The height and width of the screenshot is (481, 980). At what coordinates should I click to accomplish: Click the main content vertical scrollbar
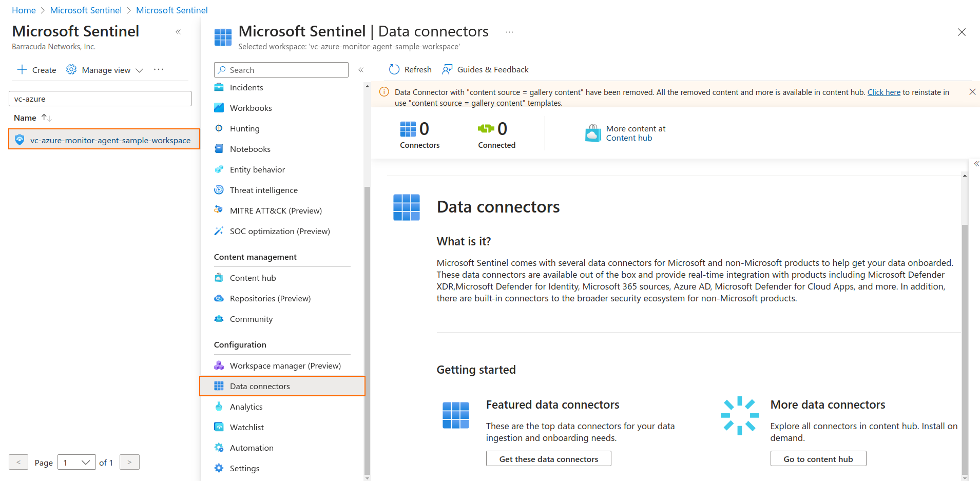[x=965, y=349]
